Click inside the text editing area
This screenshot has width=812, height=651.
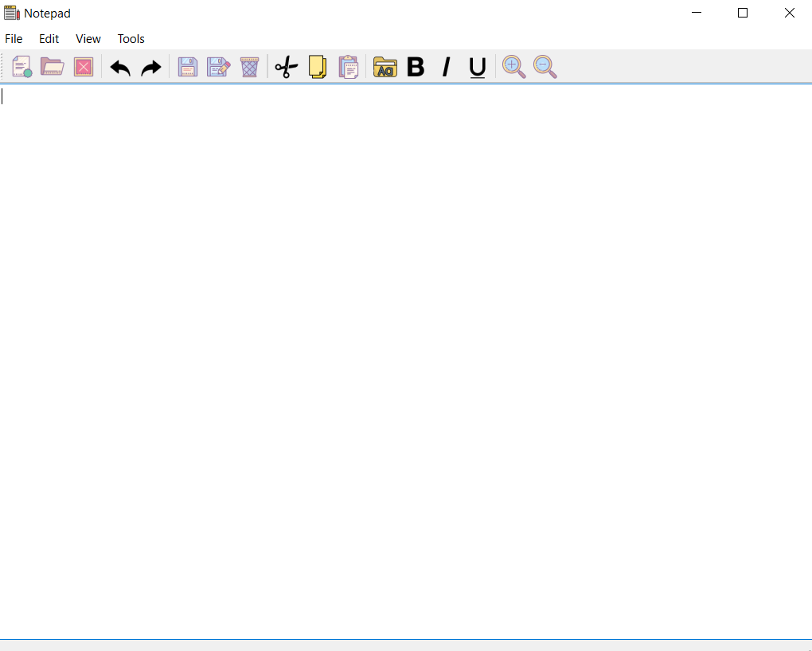click(398, 318)
